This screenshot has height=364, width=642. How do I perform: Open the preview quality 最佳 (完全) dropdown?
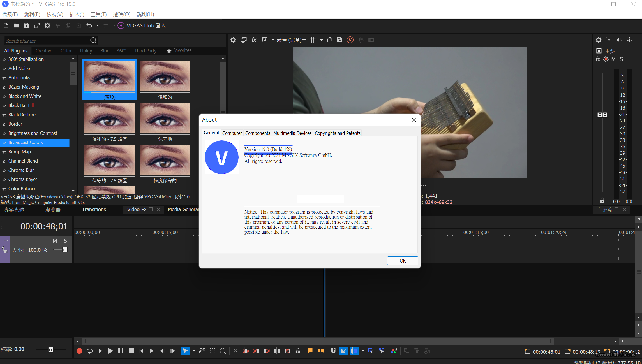291,40
